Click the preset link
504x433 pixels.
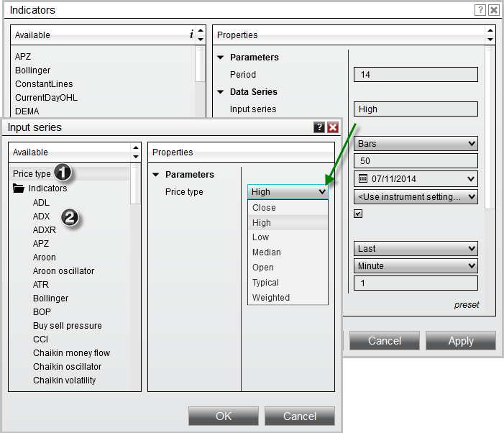[466, 305]
